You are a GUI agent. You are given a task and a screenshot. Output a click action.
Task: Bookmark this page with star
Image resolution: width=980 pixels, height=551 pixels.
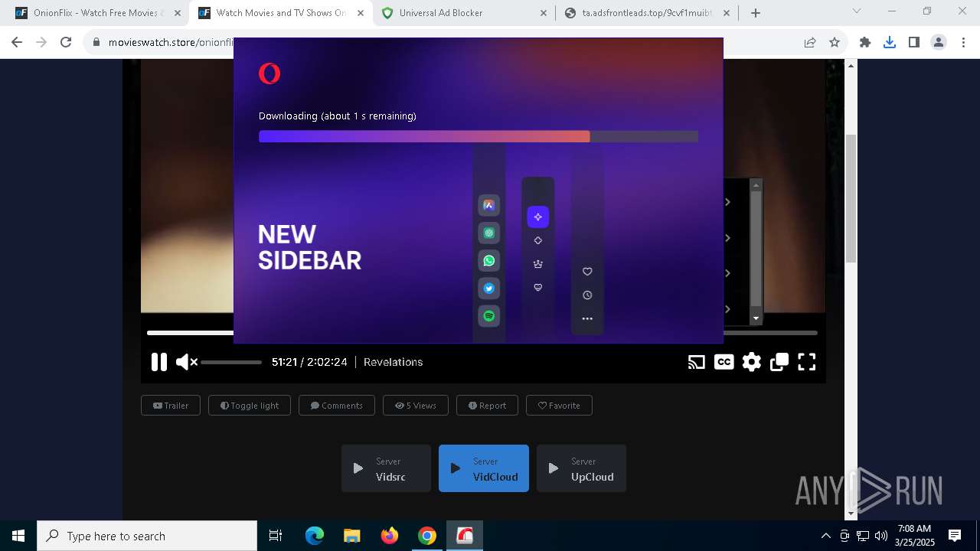click(x=835, y=43)
